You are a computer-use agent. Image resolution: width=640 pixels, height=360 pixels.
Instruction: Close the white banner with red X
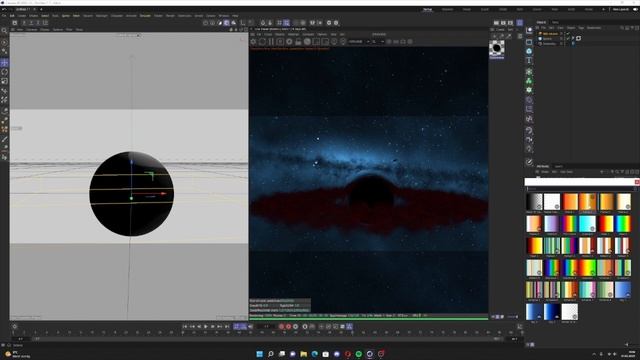[x=637, y=182]
